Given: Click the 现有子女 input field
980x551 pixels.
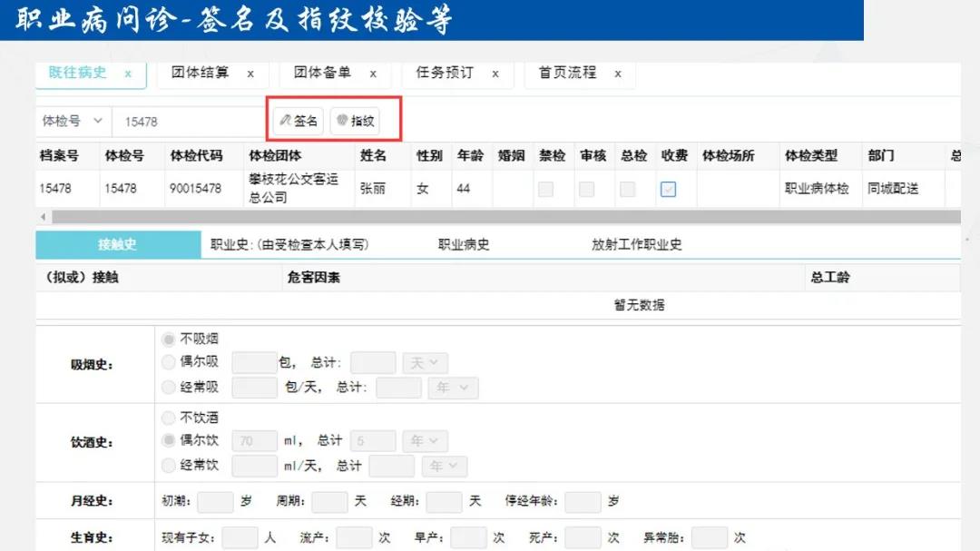Looking at the screenshot, I should [x=240, y=538].
